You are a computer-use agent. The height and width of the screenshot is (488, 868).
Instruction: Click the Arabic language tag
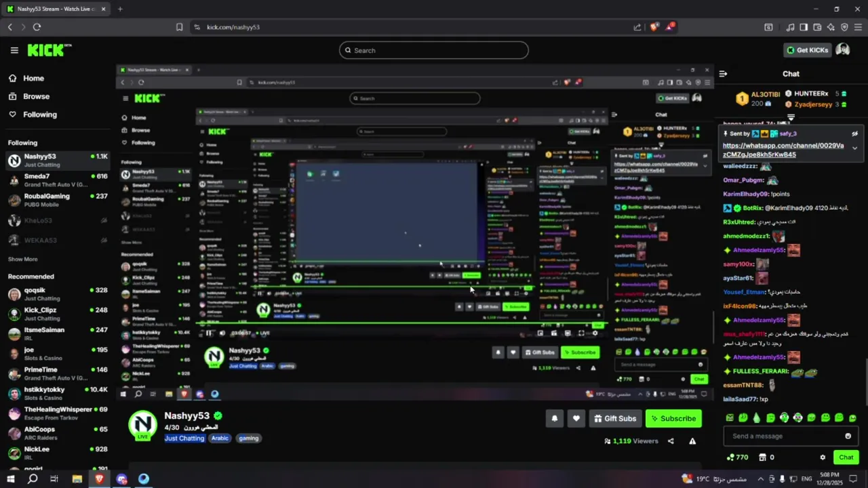pos(220,439)
